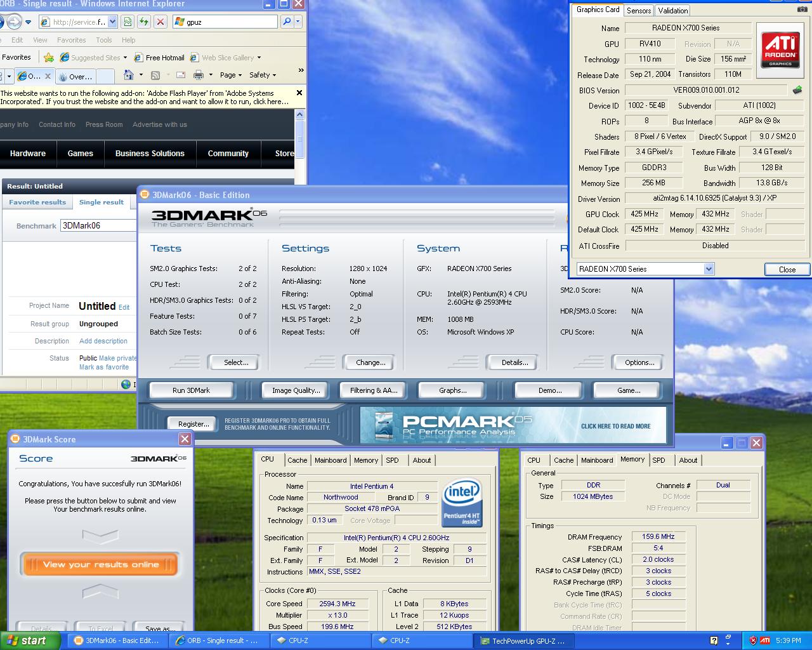Switch to the Sensors tab in GPU-Z
The image size is (812, 650).
(639, 11)
